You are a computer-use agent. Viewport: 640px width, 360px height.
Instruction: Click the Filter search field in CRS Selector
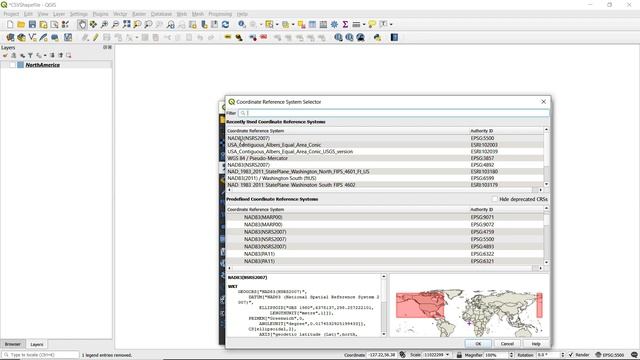point(393,113)
